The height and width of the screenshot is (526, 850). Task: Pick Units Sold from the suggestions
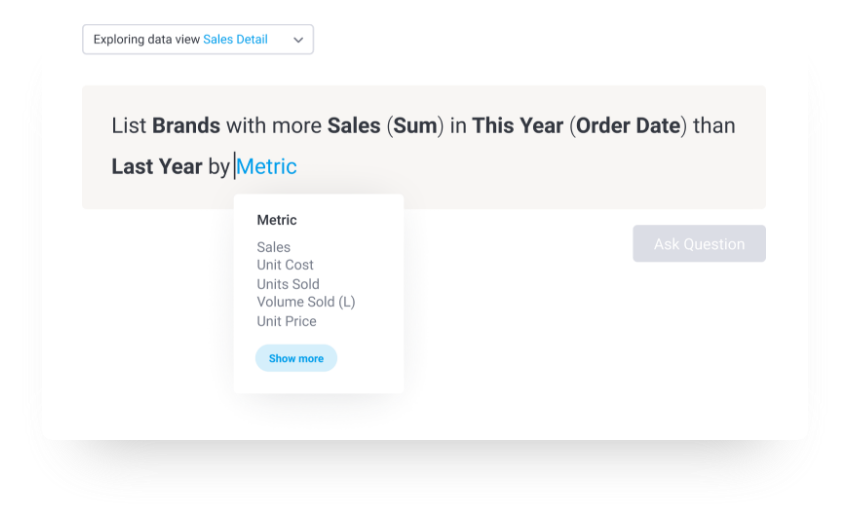(x=288, y=284)
